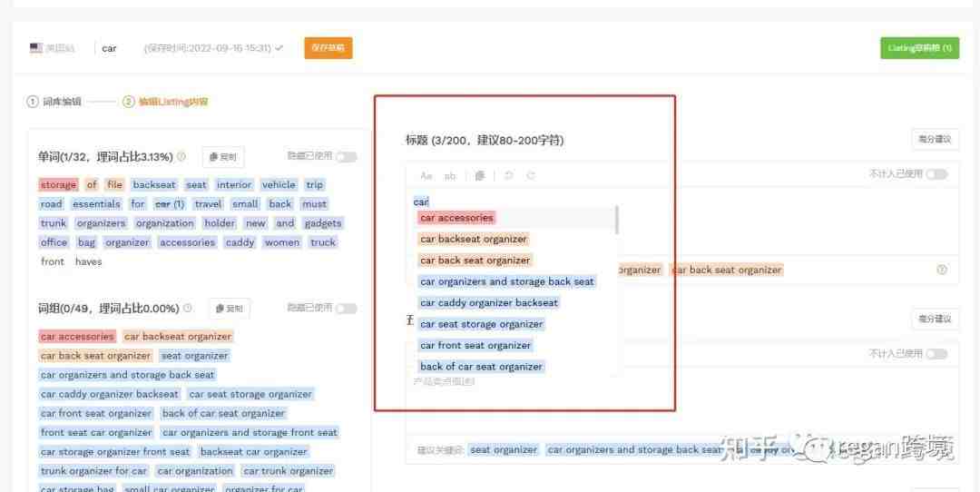
Task: Click car organizers and storage front seat chip
Action: click(x=250, y=433)
